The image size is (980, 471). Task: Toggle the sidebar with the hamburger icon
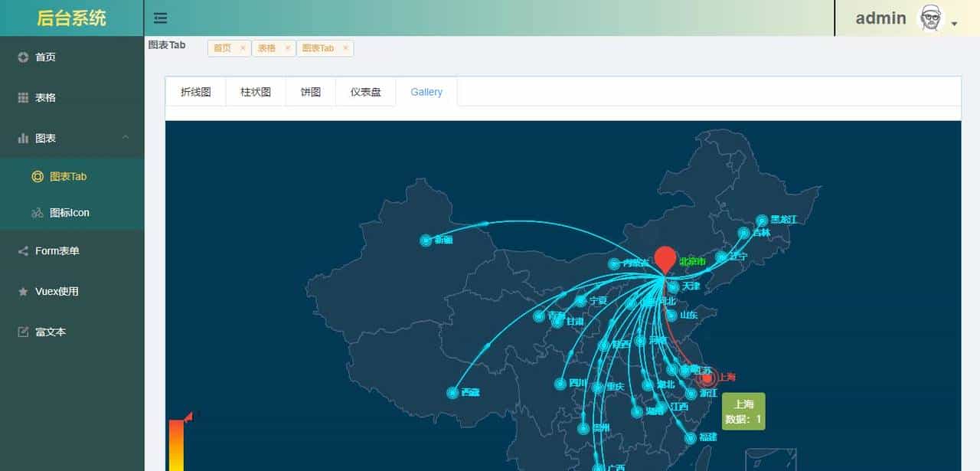[158, 17]
